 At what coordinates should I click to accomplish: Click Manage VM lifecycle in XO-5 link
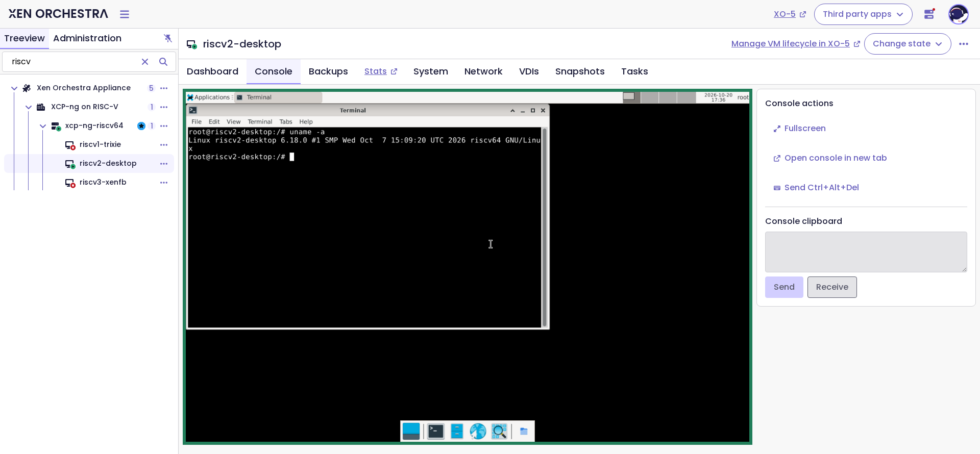coord(795,44)
